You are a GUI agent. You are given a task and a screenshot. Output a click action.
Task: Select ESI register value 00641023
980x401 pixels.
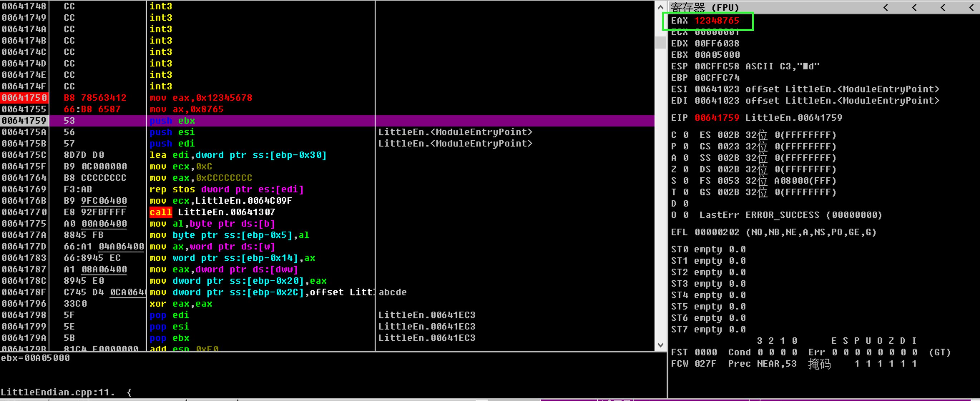pos(717,89)
